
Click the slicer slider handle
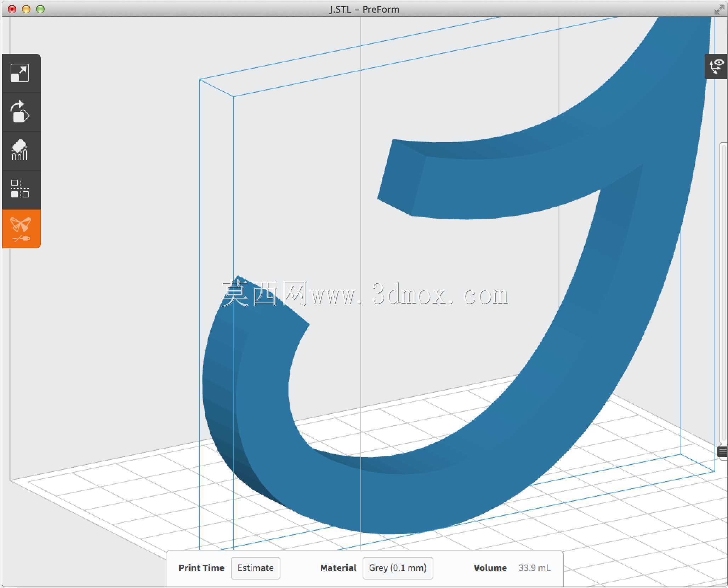pos(722,452)
